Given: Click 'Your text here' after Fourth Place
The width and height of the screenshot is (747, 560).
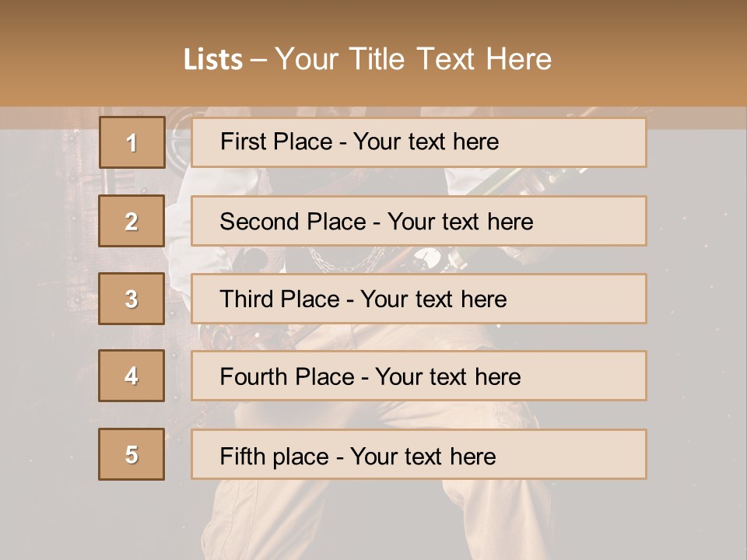Looking at the screenshot, I should [447, 377].
